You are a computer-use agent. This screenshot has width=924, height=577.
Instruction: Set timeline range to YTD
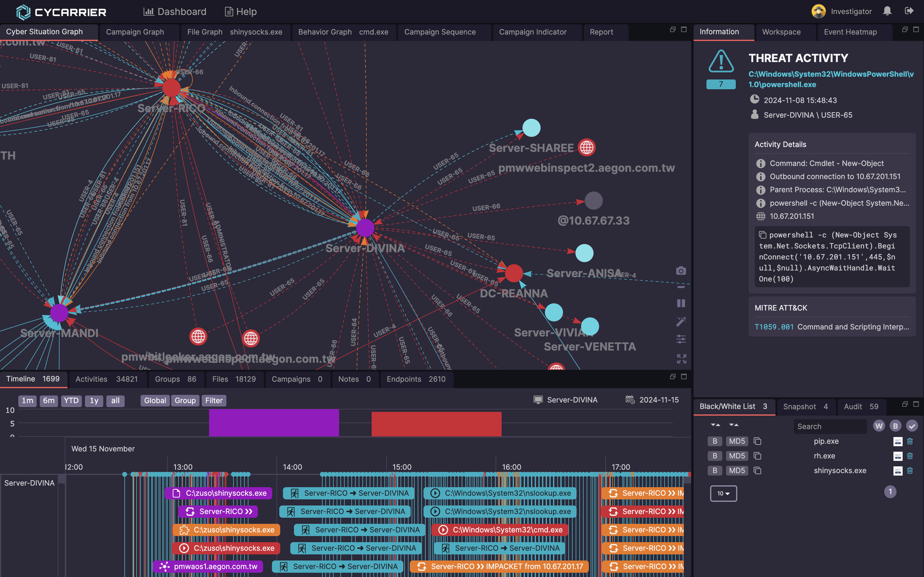click(x=71, y=401)
